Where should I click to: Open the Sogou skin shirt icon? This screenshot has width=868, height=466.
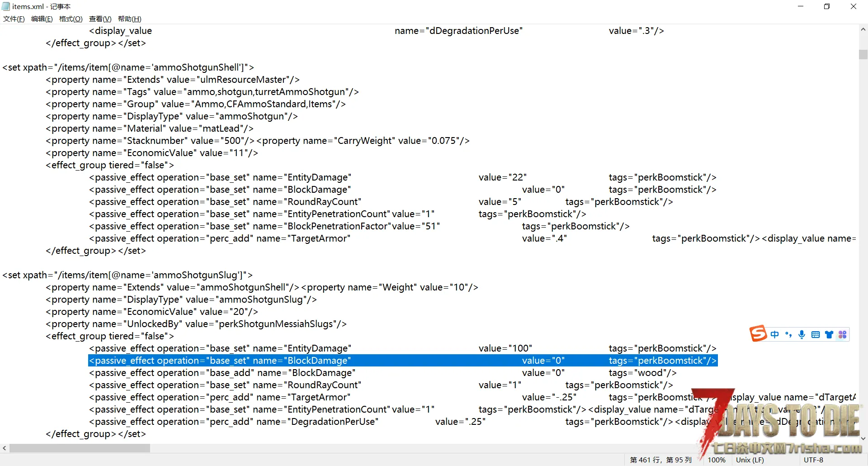click(829, 334)
